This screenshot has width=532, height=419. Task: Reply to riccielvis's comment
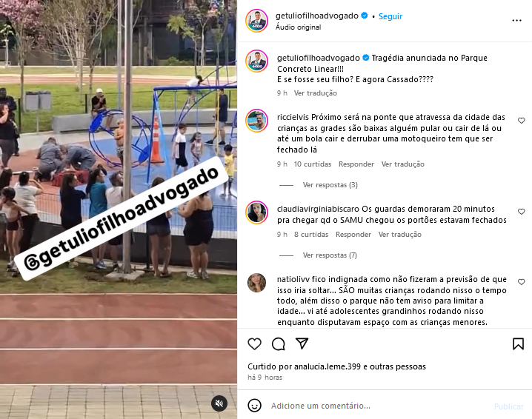(356, 164)
